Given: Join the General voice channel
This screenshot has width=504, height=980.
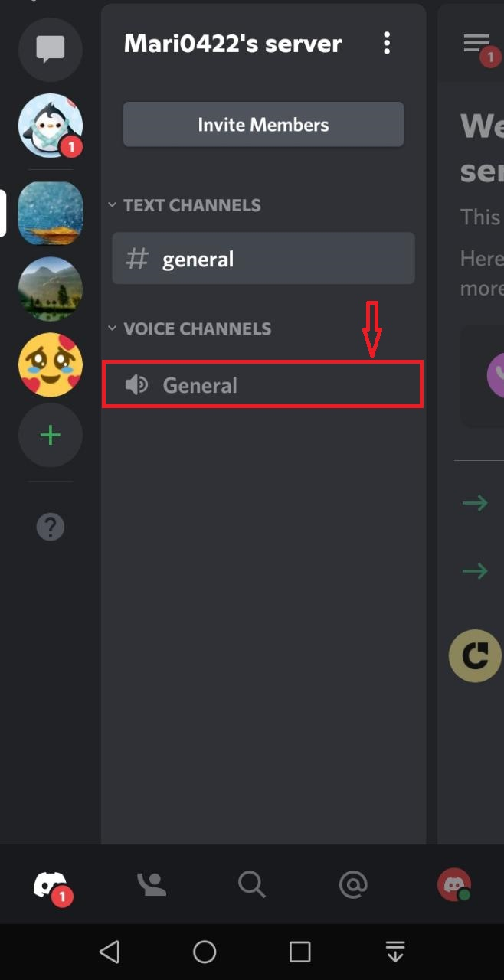Looking at the screenshot, I should [x=263, y=384].
